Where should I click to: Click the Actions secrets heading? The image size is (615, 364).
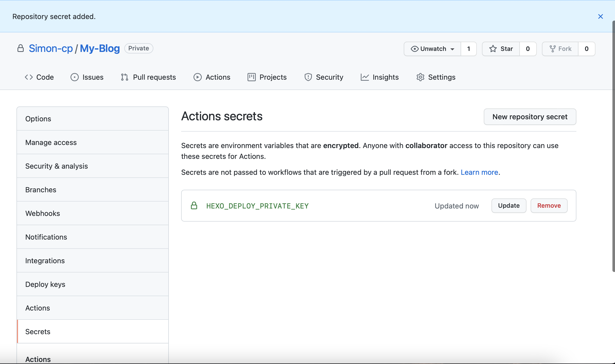pyautogui.click(x=222, y=116)
